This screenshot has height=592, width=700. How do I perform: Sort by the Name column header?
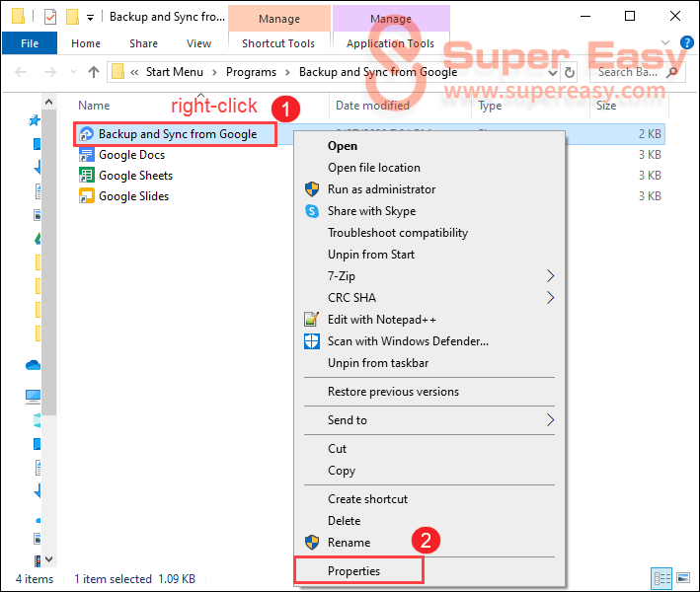[x=94, y=106]
